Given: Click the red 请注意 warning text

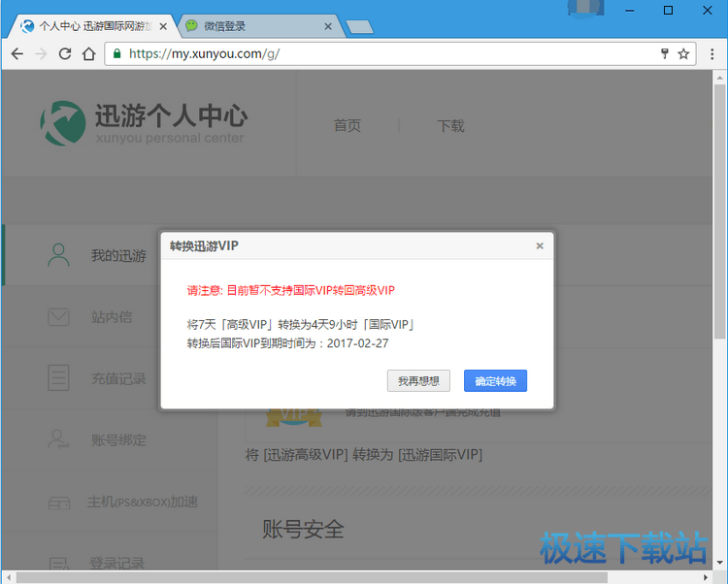Looking at the screenshot, I should click(x=290, y=290).
